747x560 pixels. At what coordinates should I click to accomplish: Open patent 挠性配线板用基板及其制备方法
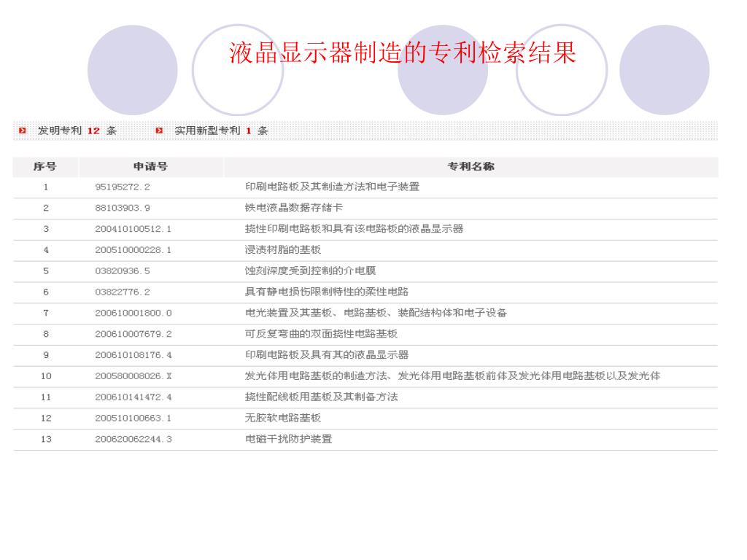click(321, 396)
